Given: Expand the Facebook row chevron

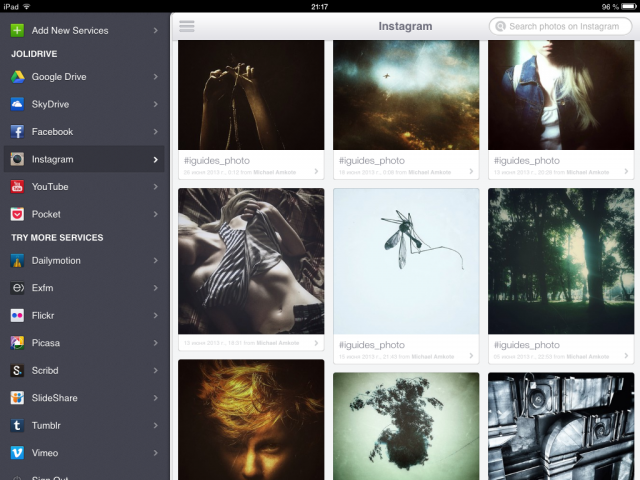Looking at the screenshot, I should pyautogui.click(x=156, y=131).
